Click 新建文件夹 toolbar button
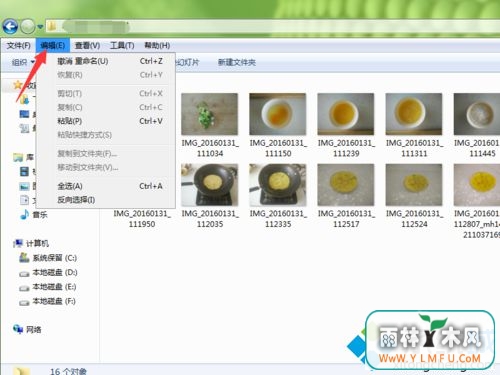This screenshot has width=500, height=375. [x=237, y=62]
